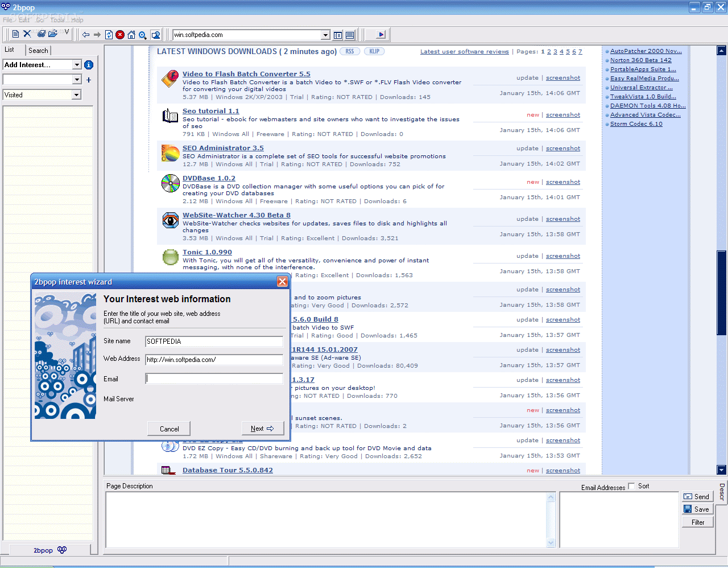Open the Help menu
728x568 pixels.
coord(77,19)
